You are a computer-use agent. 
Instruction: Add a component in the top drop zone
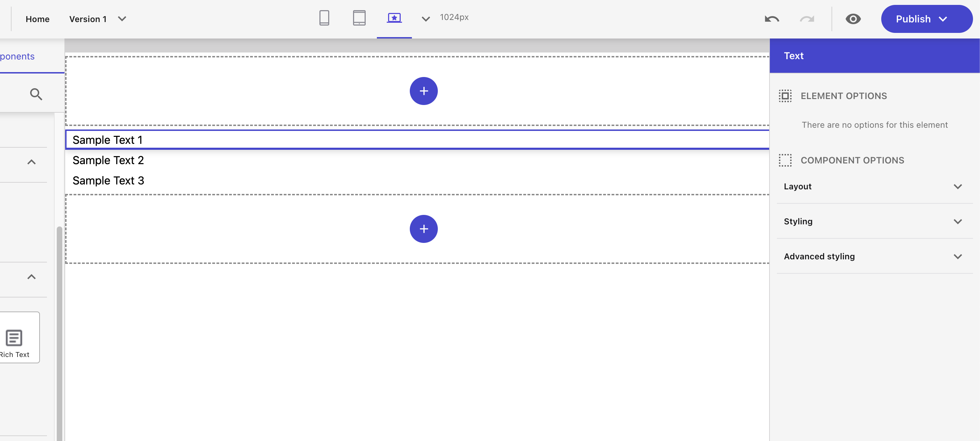[423, 91]
